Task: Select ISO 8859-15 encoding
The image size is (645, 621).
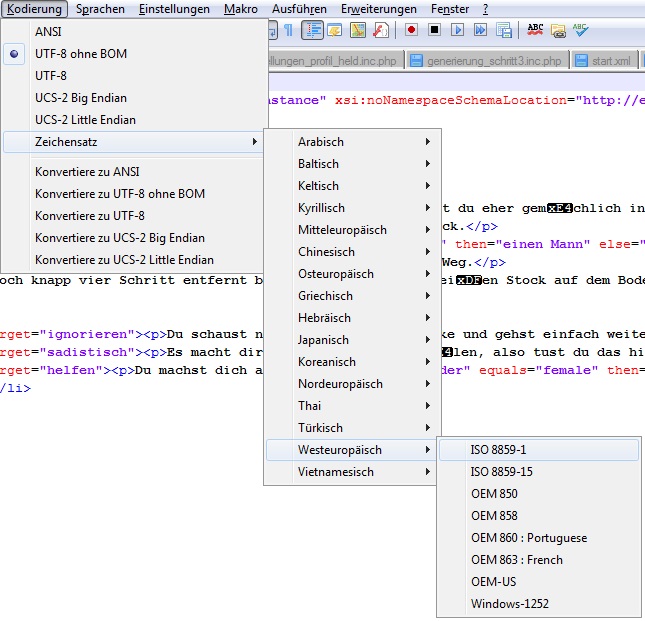Action: [501, 472]
